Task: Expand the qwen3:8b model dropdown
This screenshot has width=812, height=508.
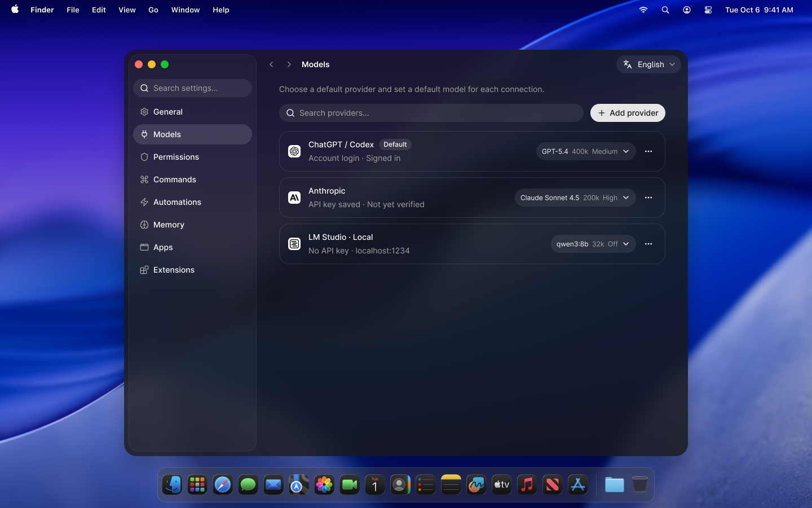Action: [x=593, y=244]
